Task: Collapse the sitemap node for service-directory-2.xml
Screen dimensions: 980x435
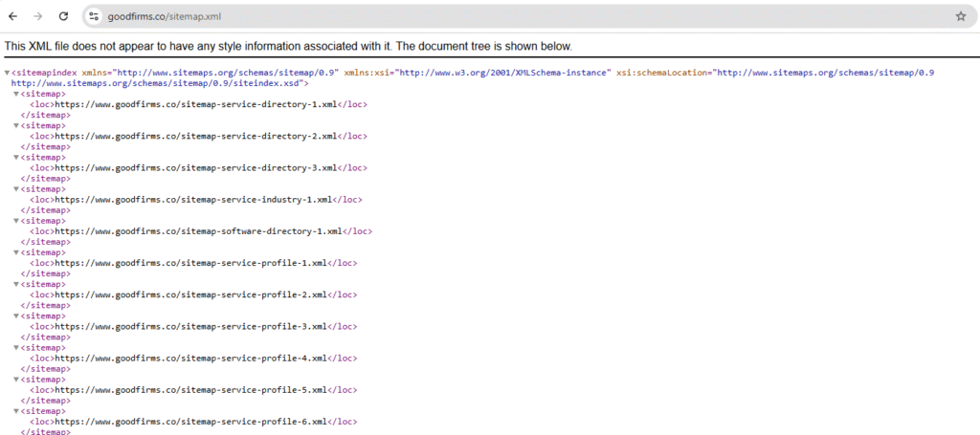Action: (x=16, y=125)
